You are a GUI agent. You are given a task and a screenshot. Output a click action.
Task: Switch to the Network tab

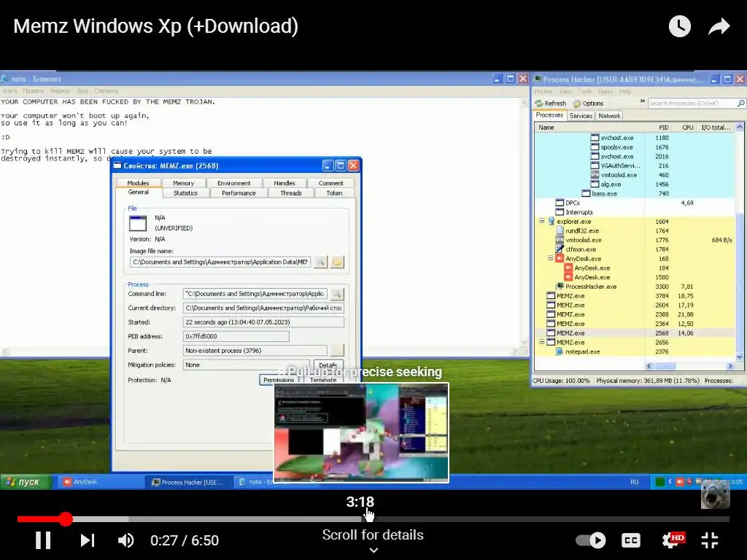[x=609, y=116]
